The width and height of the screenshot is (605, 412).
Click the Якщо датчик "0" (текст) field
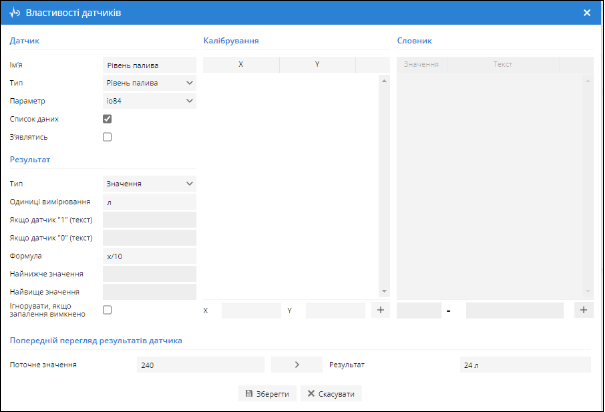[x=150, y=238]
